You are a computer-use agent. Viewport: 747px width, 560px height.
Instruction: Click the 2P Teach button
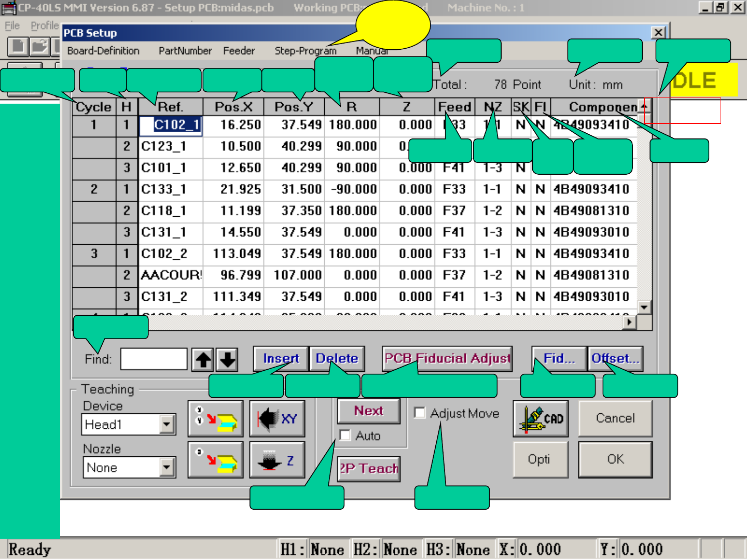pyautogui.click(x=369, y=469)
